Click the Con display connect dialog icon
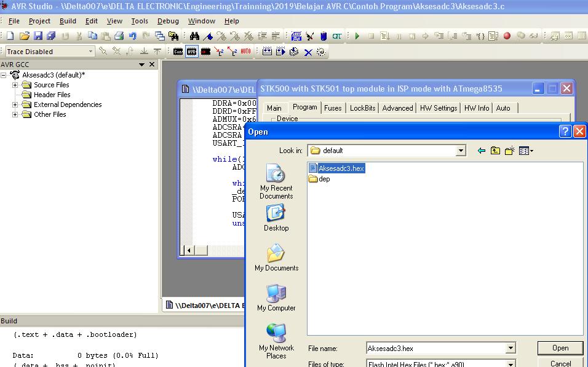 (178, 52)
